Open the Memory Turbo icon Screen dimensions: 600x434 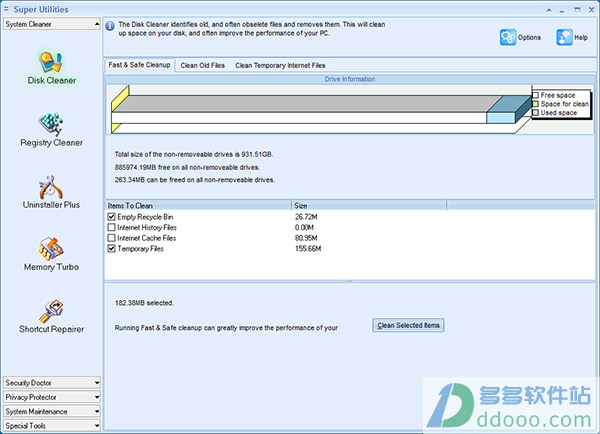51,249
